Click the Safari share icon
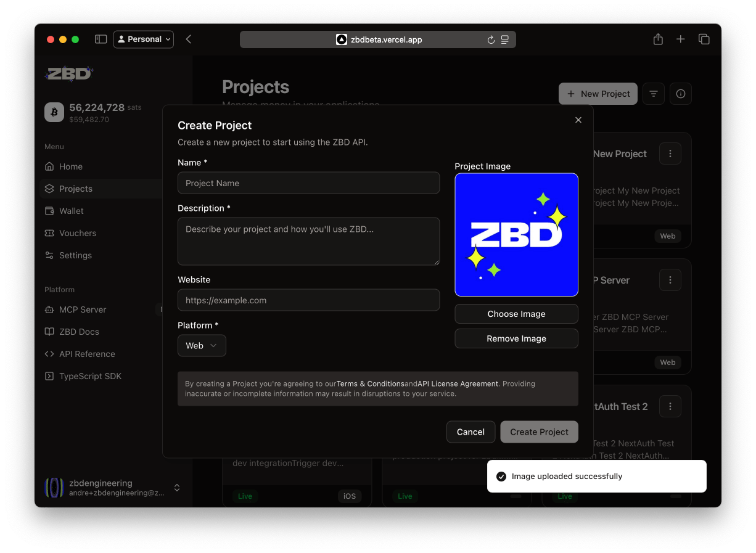This screenshot has height=553, width=756. point(658,39)
